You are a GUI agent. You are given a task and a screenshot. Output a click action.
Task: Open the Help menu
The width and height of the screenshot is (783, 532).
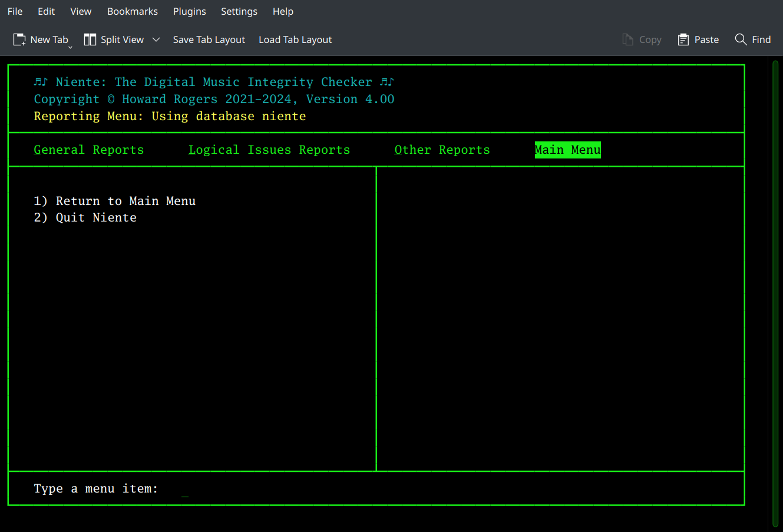tap(283, 11)
